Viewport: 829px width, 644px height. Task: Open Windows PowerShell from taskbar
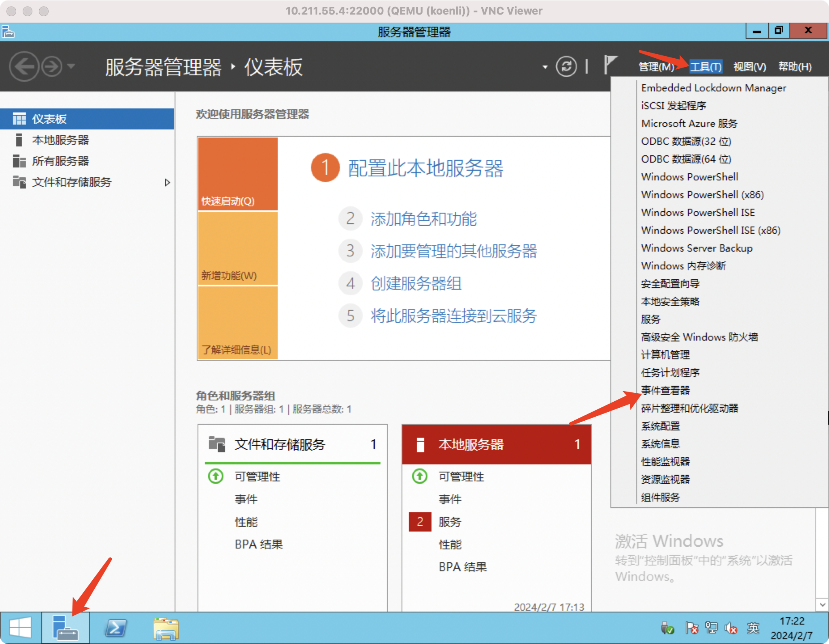point(116,628)
